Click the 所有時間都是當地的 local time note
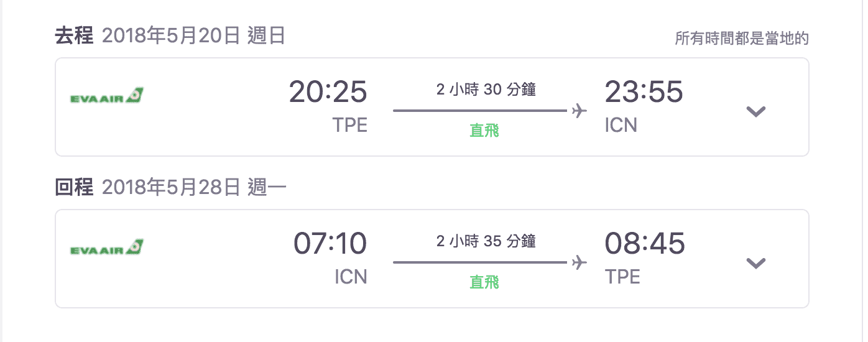 742,39
